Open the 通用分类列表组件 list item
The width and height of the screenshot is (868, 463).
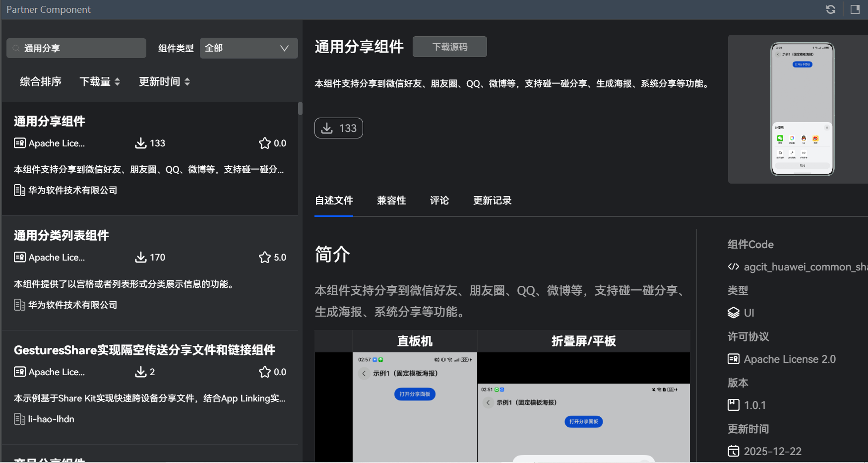pyautogui.click(x=62, y=235)
